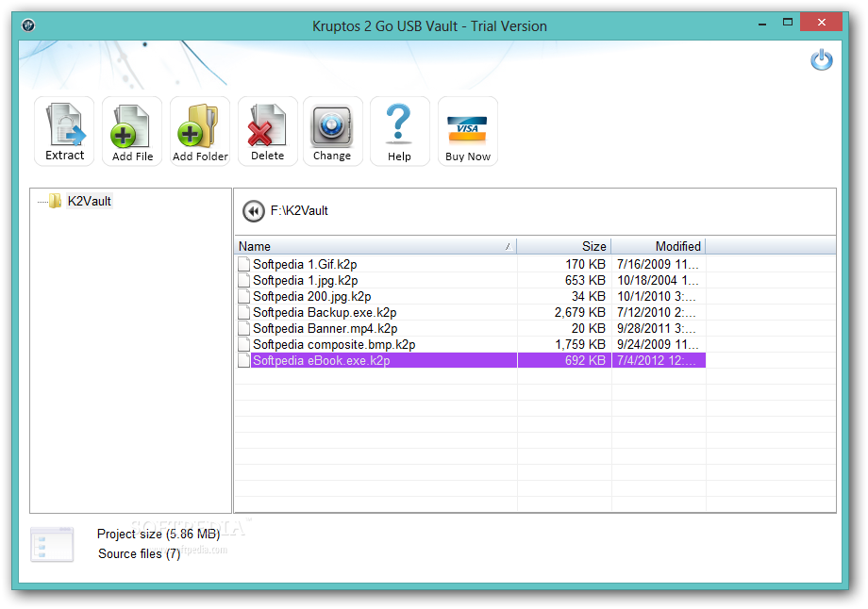Select Softpedia composite.bmp.k2p file name

[334, 345]
